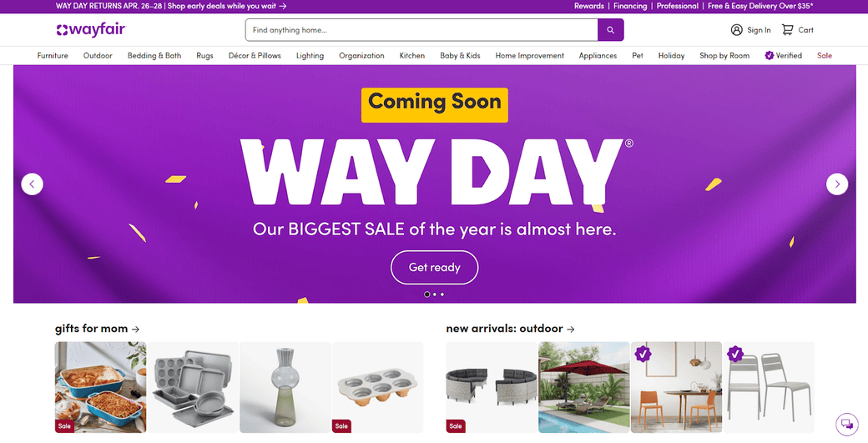Viewport: 868px width, 443px height.
Task: Go to the Wayfair logo homepage
Action: pyautogui.click(x=91, y=30)
